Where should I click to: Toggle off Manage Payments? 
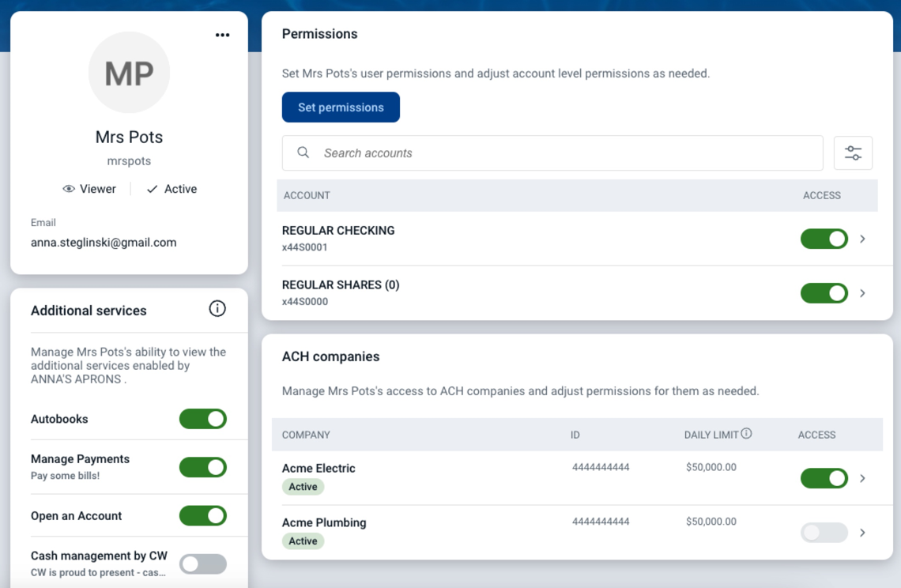tap(202, 466)
